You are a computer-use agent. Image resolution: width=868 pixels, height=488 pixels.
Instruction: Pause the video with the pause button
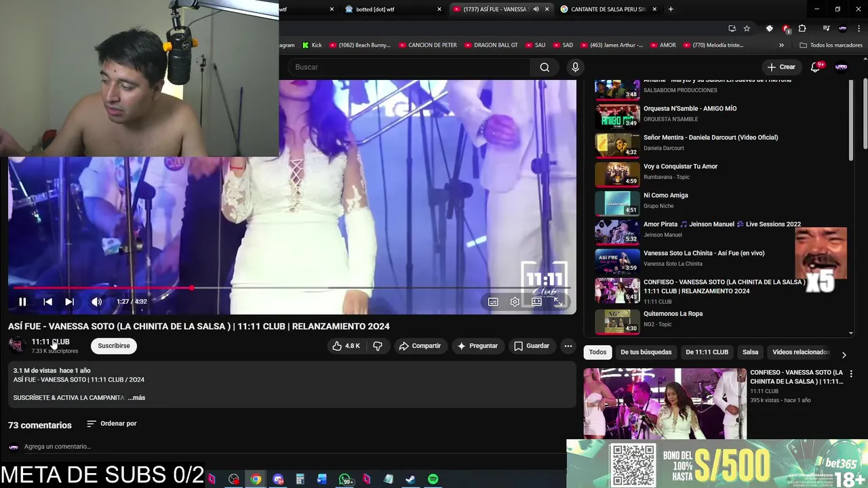tap(22, 302)
